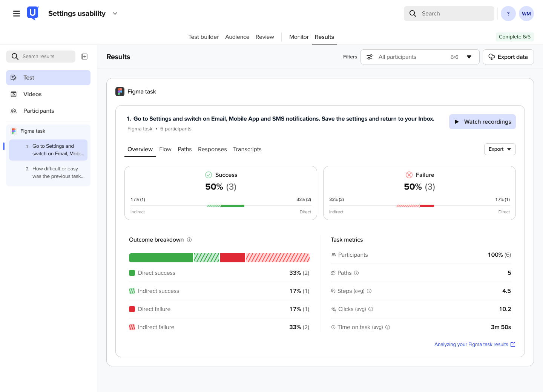Focus the Search results input field
Viewport: 543px width, 392px height.
pyautogui.click(x=41, y=57)
